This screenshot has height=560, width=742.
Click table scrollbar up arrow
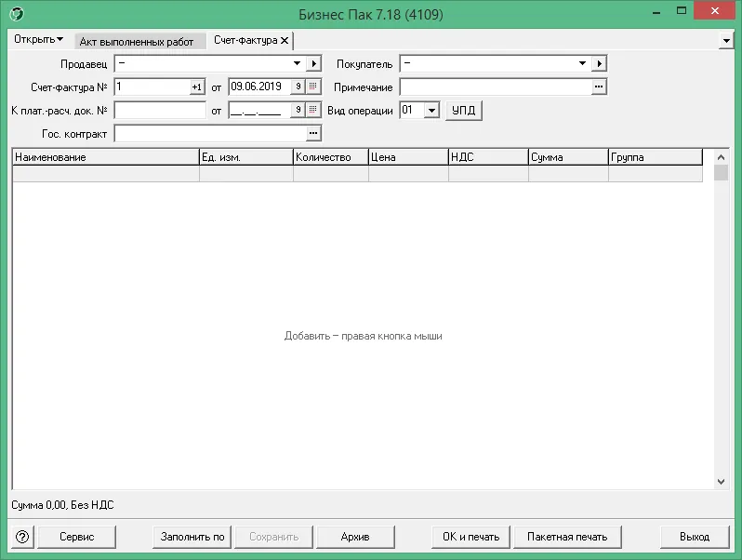click(721, 157)
